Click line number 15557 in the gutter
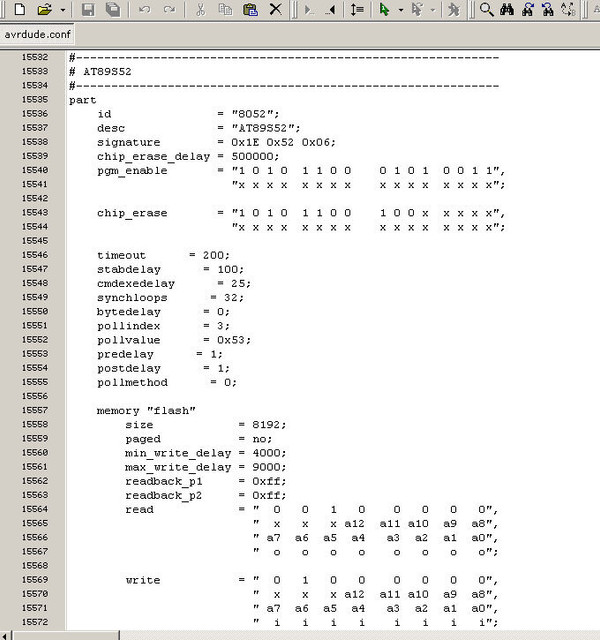Image resolution: width=600 pixels, height=640 pixels. click(x=35, y=410)
